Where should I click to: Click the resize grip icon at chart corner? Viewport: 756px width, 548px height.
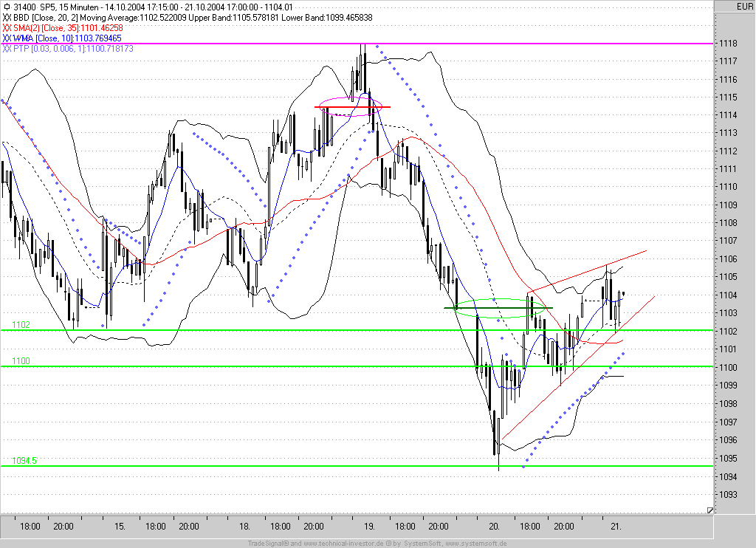[x=709, y=510]
